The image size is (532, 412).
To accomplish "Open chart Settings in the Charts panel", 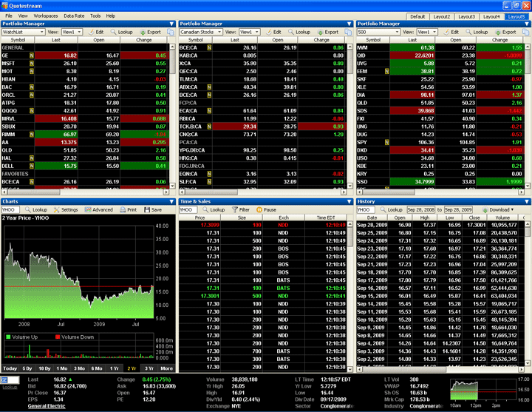I will 66,209.
